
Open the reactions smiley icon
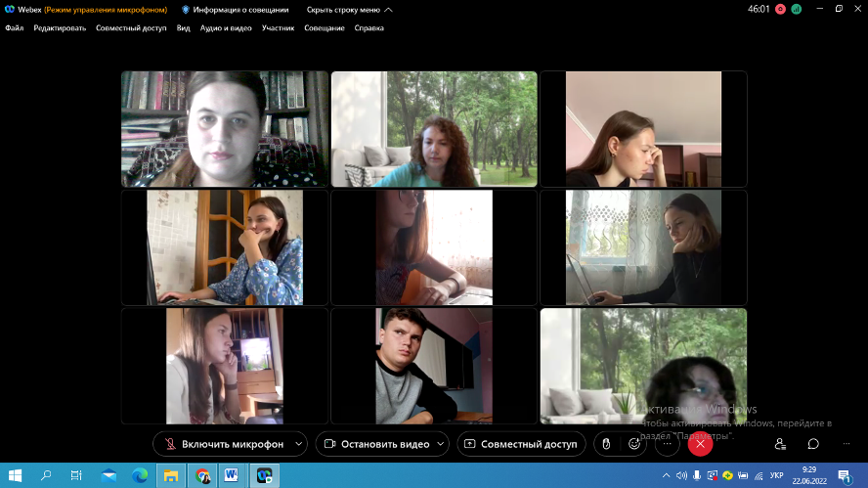tap(634, 444)
